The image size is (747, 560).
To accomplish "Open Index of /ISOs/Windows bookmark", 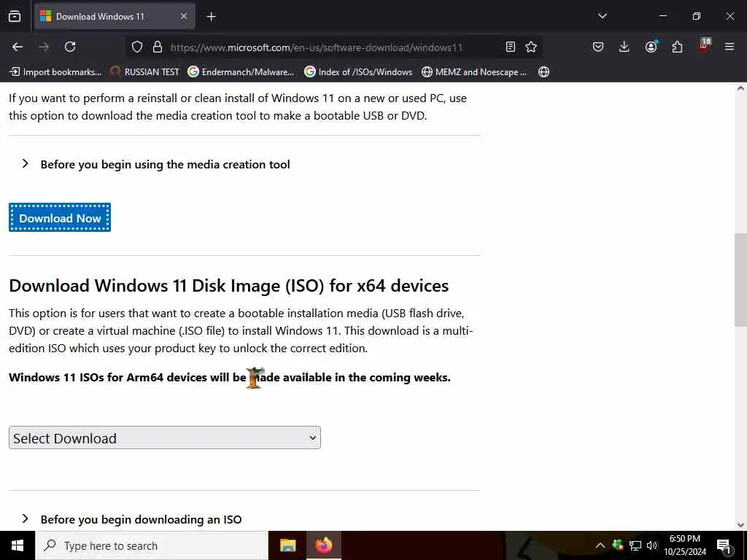I will [357, 72].
